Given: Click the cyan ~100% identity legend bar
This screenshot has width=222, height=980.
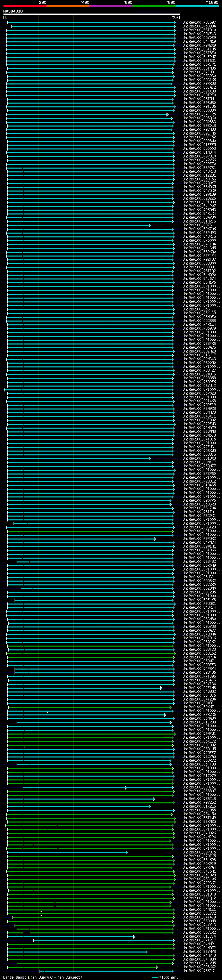Looking at the screenshot, I should (x=197, y=6).
